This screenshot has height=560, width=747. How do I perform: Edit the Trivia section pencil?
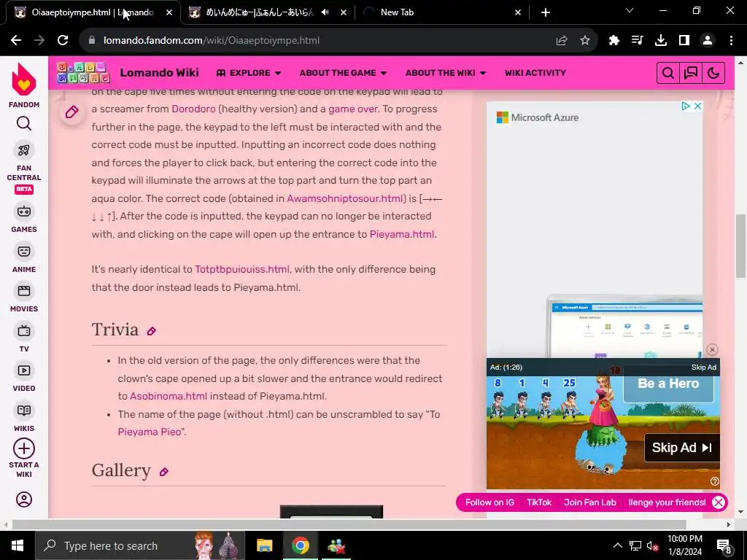[x=152, y=332]
